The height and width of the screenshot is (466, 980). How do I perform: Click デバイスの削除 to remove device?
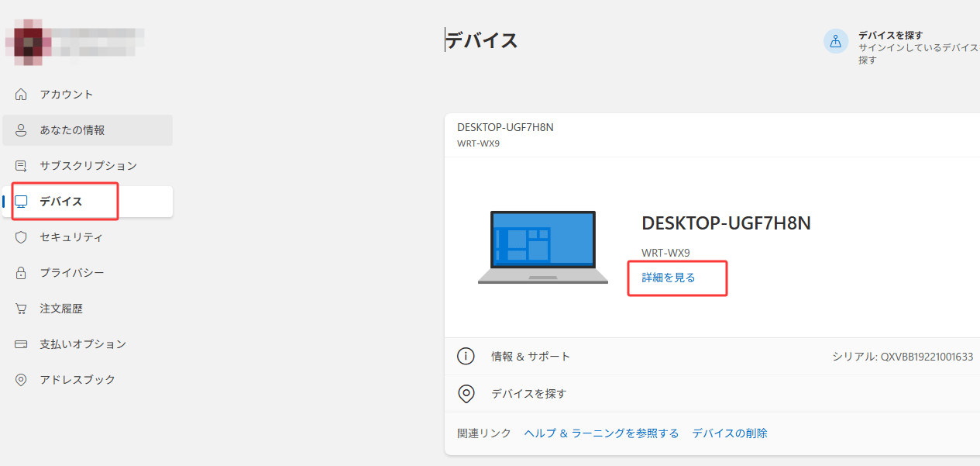[x=729, y=433]
